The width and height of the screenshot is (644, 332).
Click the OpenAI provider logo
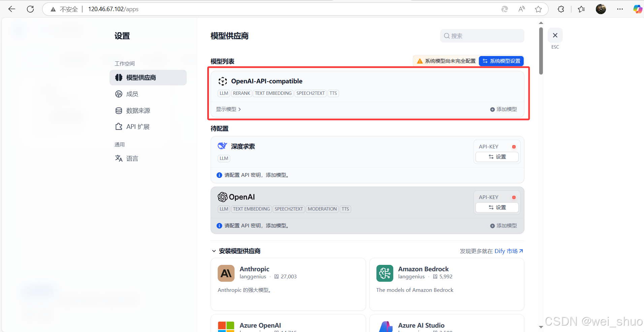coord(222,197)
